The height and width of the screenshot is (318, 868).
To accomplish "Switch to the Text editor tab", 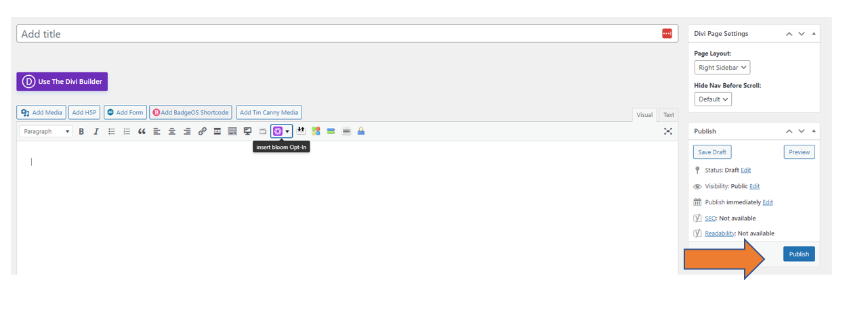I will [x=668, y=115].
